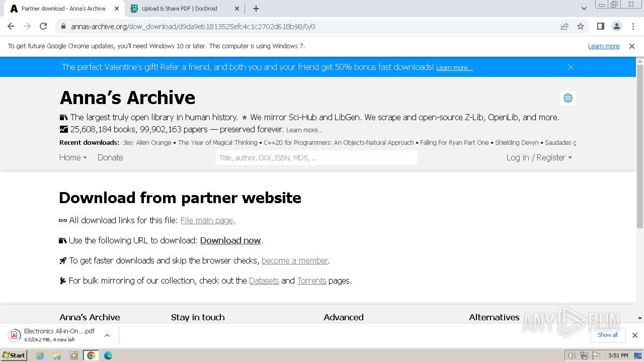
Task: Click the Advanced footer heading
Action: click(344, 317)
